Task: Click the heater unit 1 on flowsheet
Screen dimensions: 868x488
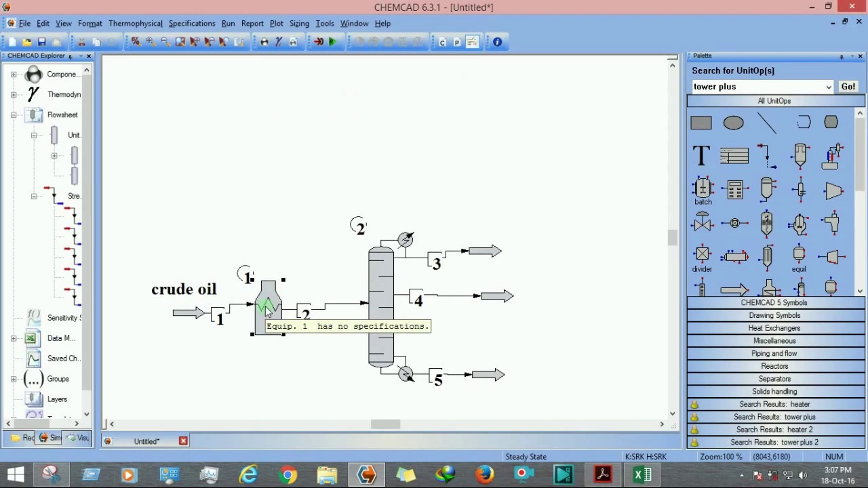Action: (x=269, y=307)
